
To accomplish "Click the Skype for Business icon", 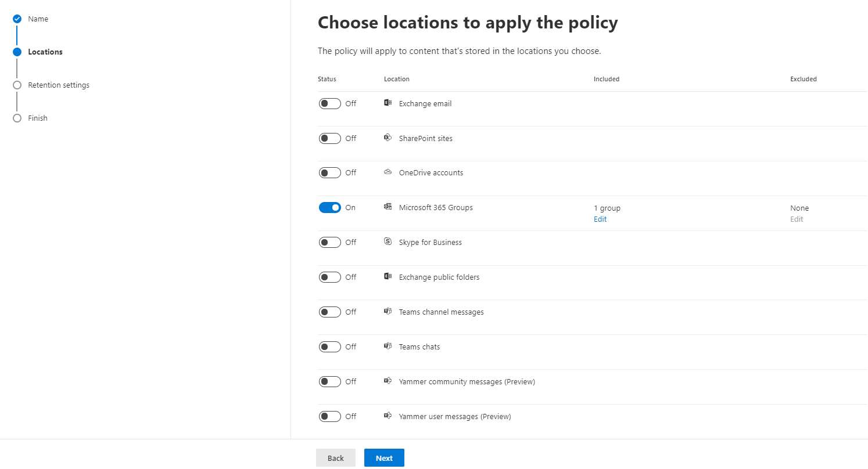I will point(388,241).
